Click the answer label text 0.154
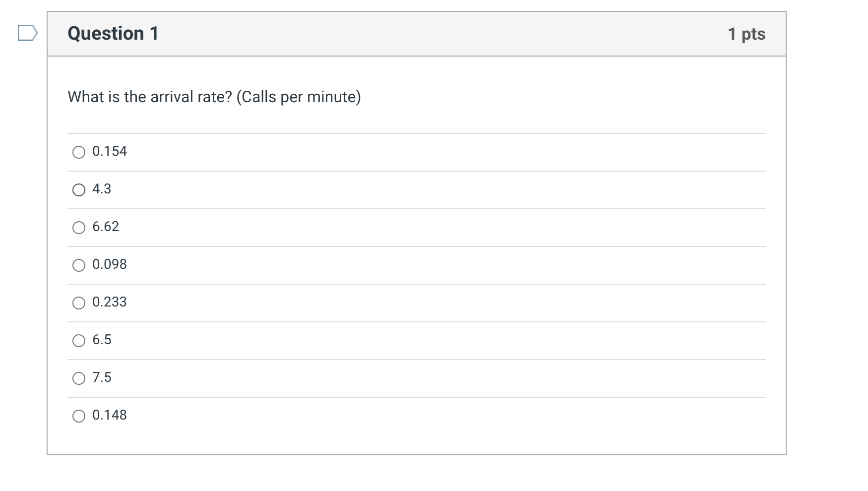868x491 pixels. (x=109, y=151)
